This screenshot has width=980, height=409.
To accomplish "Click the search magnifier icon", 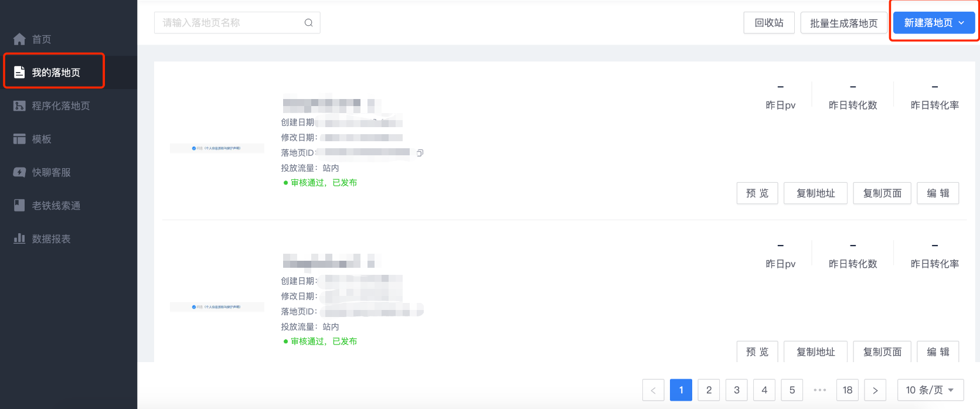I will [x=308, y=23].
